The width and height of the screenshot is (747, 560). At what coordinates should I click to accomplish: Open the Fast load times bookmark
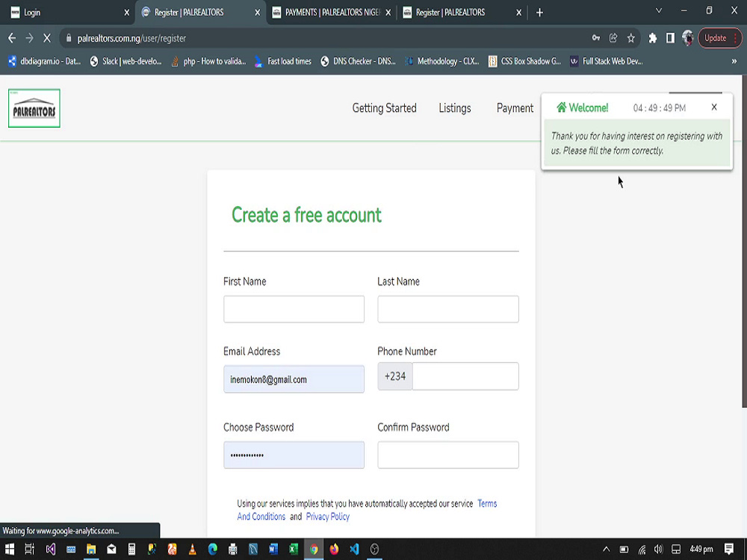pos(283,61)
